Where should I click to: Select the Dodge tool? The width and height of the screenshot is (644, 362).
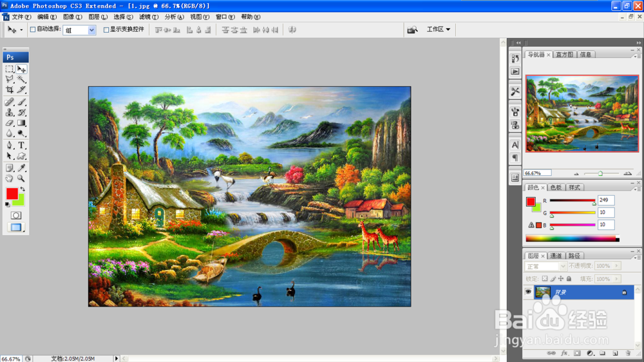click(x=21, y=133)
